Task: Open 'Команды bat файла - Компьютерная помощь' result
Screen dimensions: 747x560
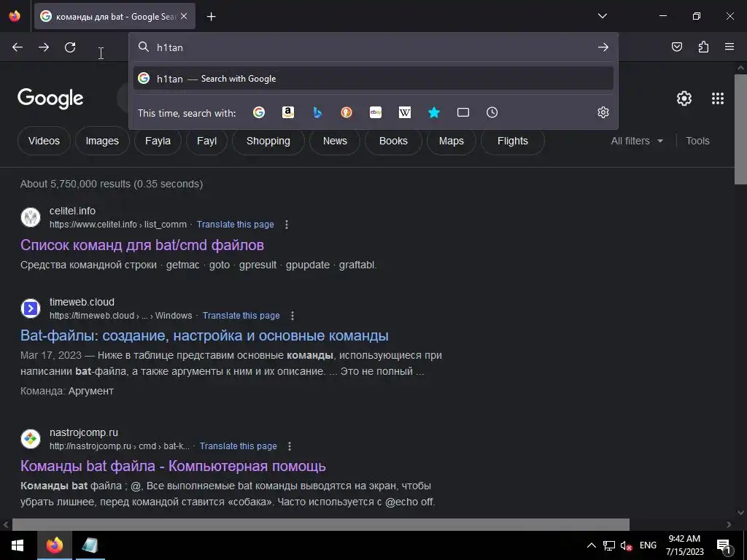Action: [173, 466]
